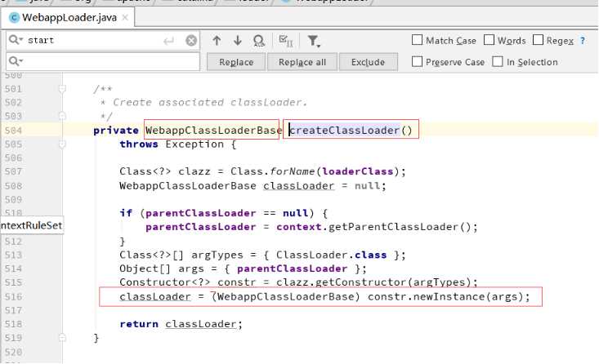Click 'return' keyword on line 518
The height and width of the screenshot is (364, 599).
pos(139,324)
